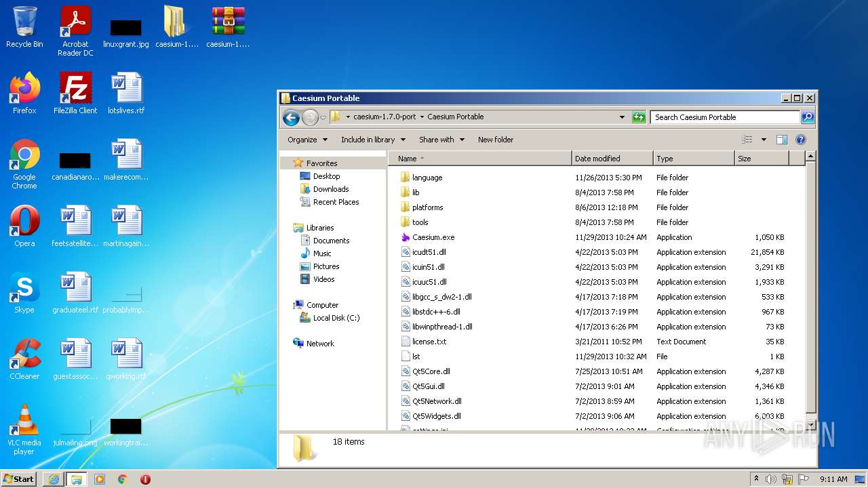Select the caesium folder icon on desktop

pos(176,28)
